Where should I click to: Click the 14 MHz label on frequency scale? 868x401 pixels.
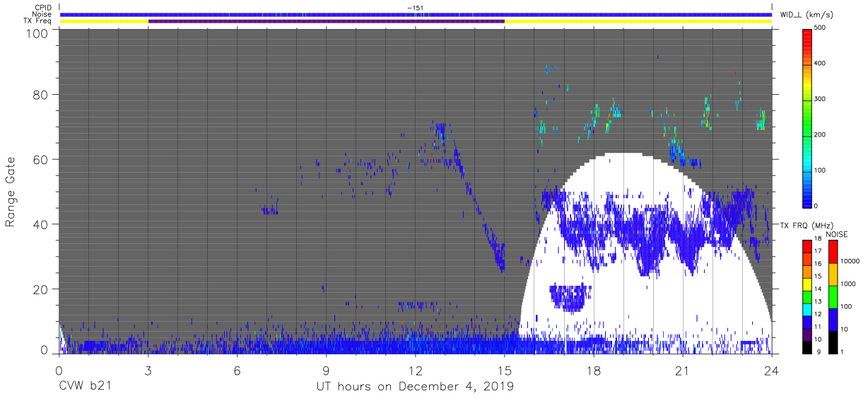coord(819,289)
